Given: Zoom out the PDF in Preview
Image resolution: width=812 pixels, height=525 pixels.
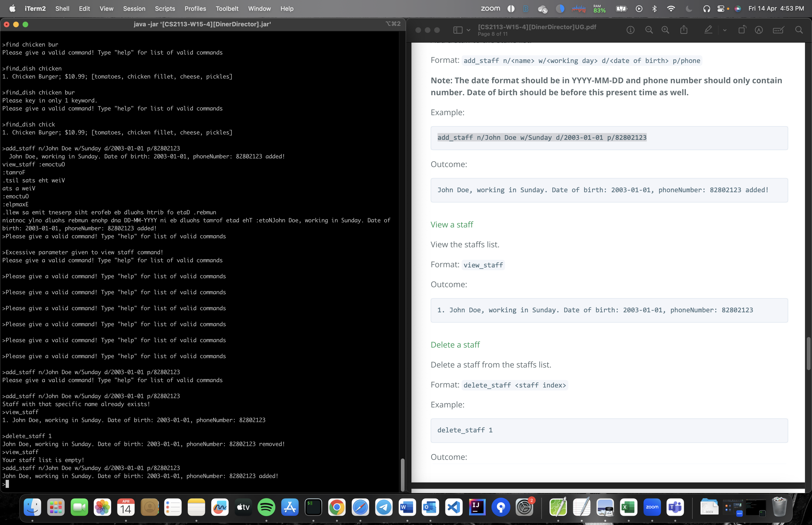Looking at the screenshot, I should coord(649,30).
